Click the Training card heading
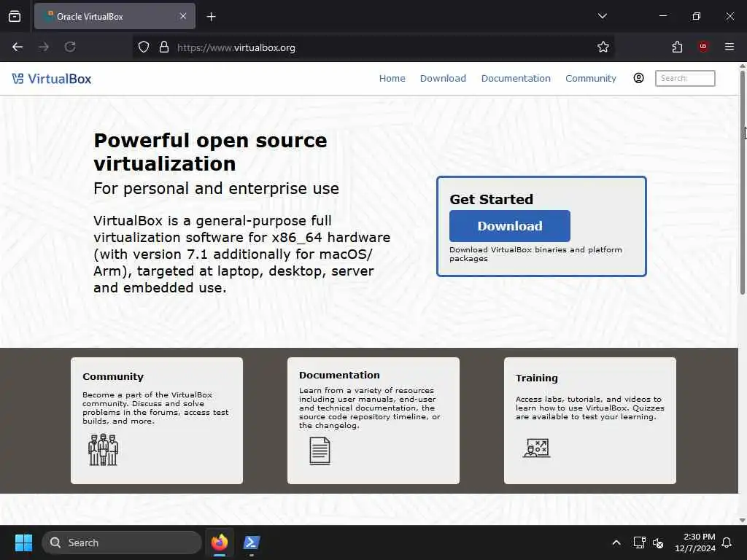Image resolution: width=747 pixels, height=560 pixels. (536, 378)
